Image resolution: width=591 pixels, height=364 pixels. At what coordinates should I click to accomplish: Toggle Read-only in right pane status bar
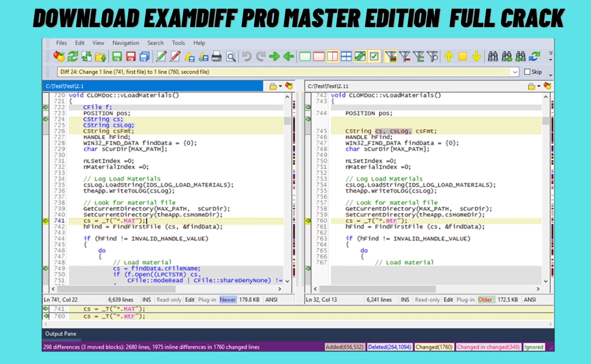click(427, 300)
